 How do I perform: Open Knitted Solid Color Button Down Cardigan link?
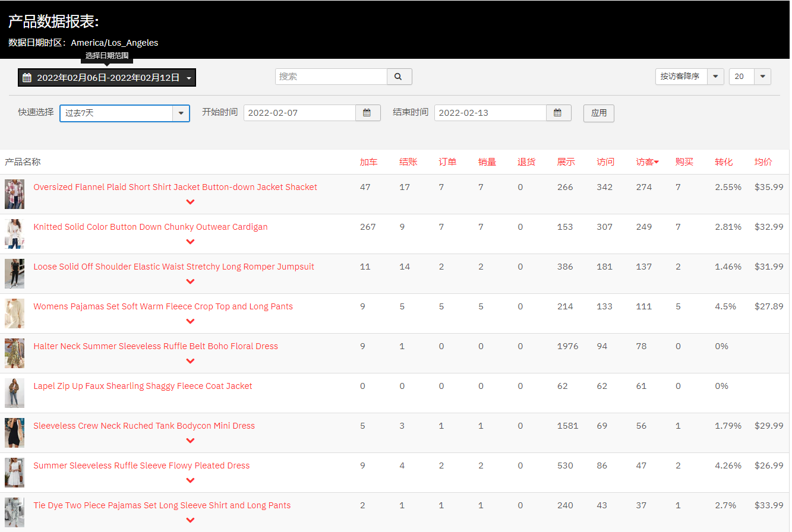tap(150, 227)
